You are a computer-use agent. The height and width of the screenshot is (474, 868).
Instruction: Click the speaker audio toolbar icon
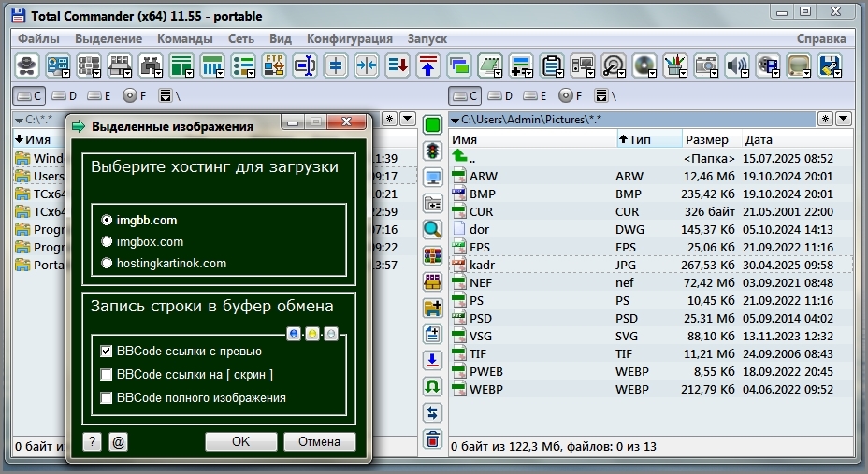736,65
